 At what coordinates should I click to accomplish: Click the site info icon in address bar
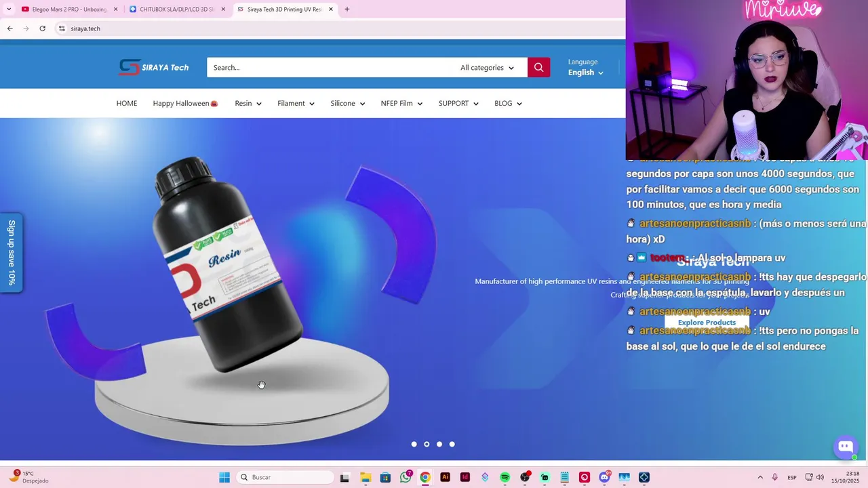click(x=62, y=28)
